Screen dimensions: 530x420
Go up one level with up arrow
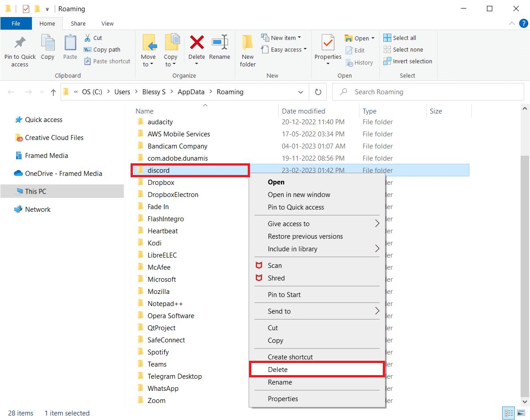pyautogui.click(x=53, y=92)
